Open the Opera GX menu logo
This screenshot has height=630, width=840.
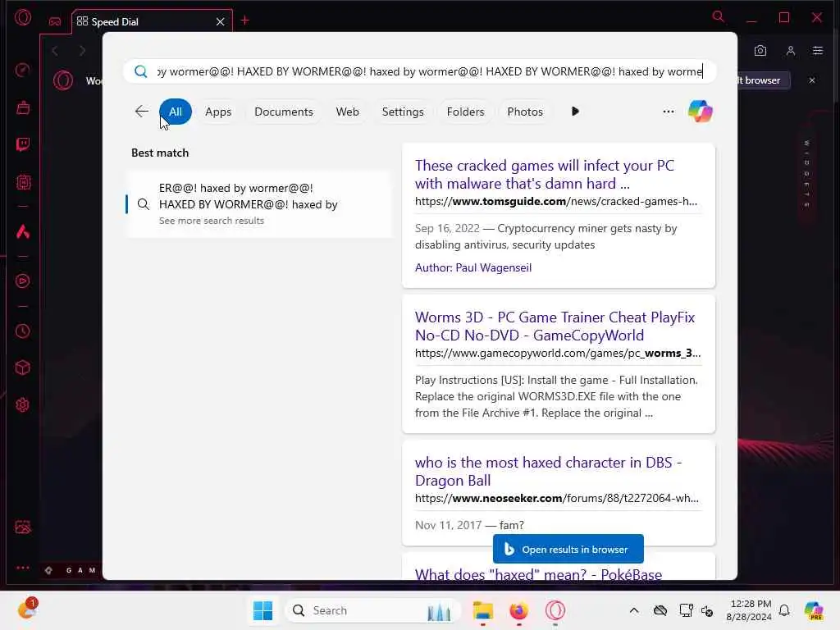point(23,18)
